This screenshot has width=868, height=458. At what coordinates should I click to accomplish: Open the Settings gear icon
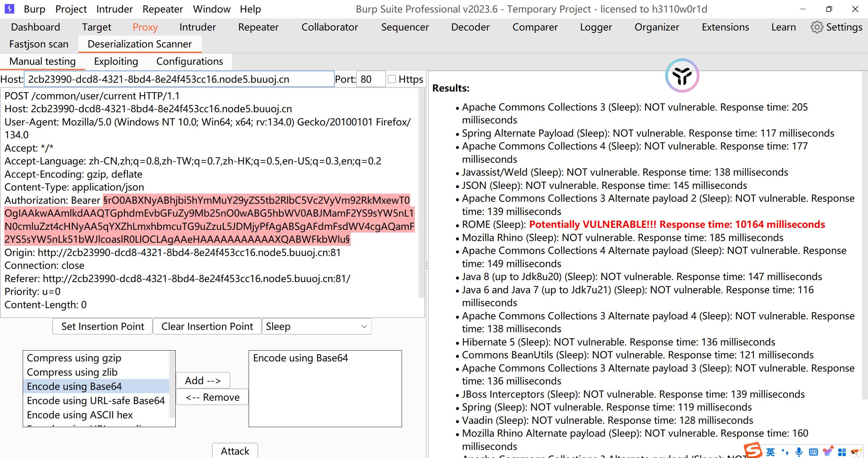(816, 27)
